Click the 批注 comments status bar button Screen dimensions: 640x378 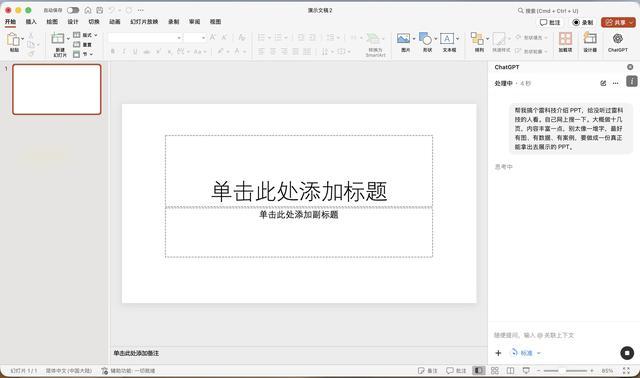click(456, 371)
